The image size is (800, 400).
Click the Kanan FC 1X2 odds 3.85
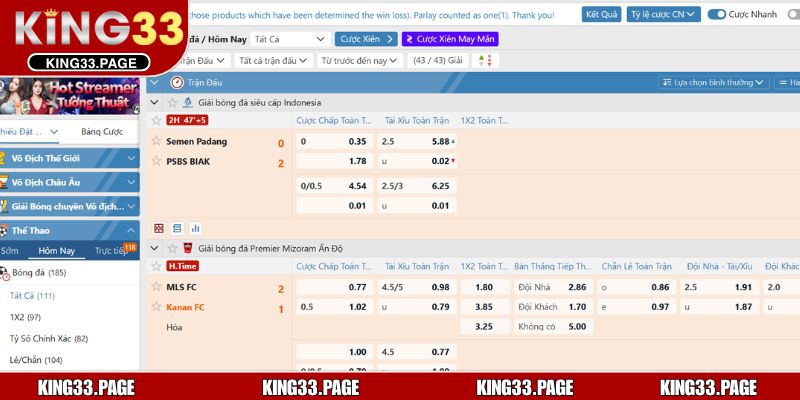pos(485,307)
